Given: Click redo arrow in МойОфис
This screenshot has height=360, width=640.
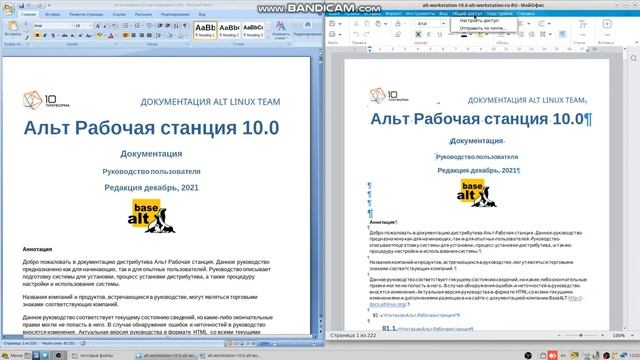Looking at the screenshot, I should click(367, 34).
